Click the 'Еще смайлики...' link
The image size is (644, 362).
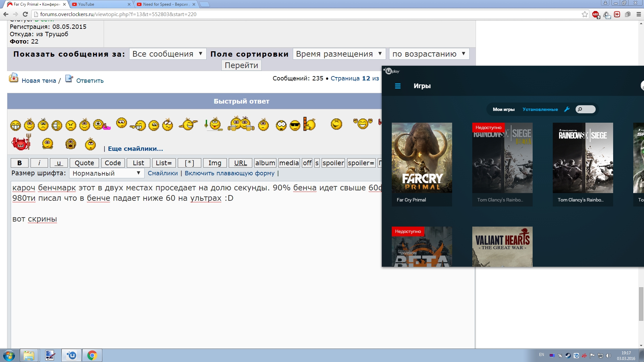click(135, 148)
